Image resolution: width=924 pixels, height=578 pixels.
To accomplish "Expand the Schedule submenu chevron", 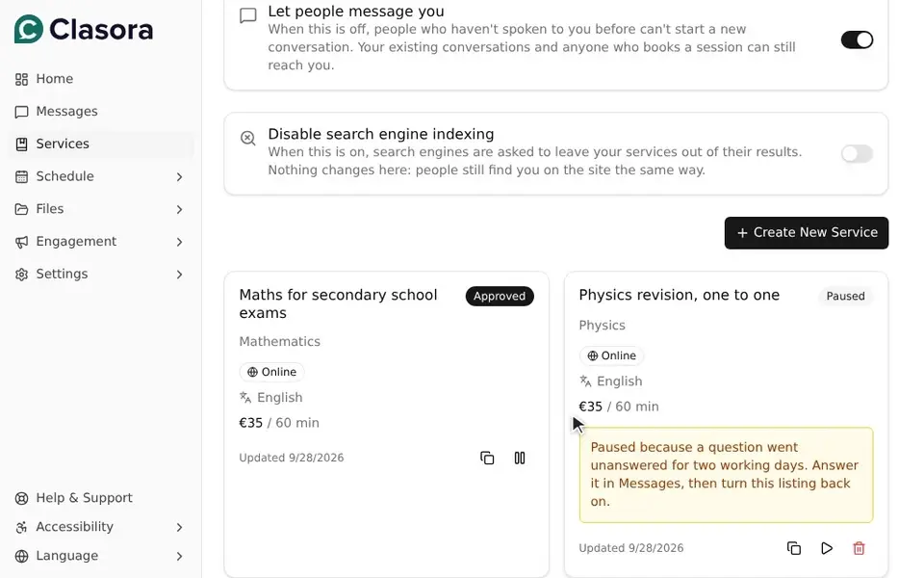I will point(179,177).
